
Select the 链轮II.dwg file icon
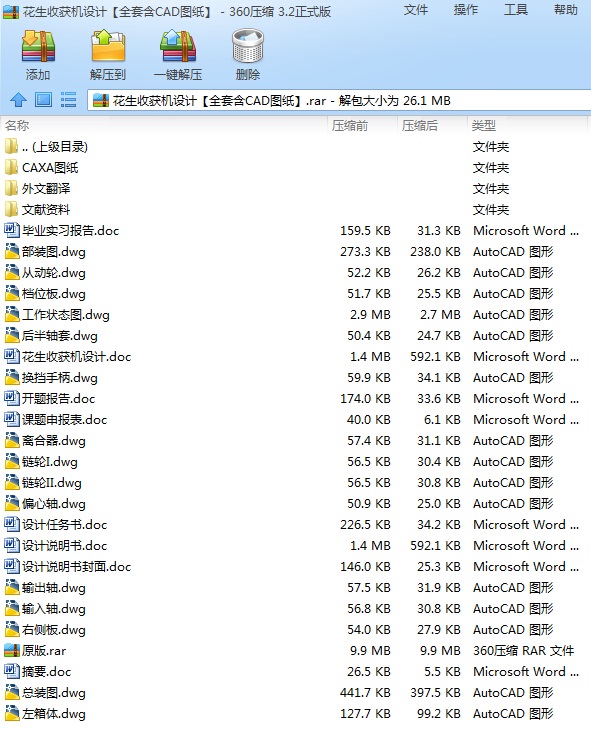pos(11,483)
